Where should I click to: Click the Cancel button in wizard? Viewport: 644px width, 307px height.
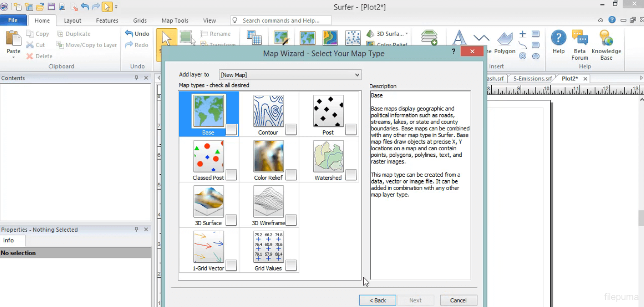[458, 300]
